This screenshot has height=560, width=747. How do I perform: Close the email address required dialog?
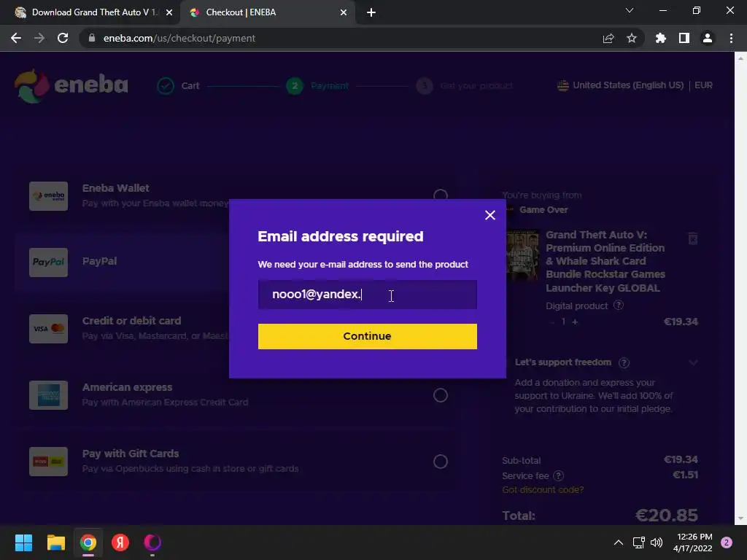[x=489, y=215]
